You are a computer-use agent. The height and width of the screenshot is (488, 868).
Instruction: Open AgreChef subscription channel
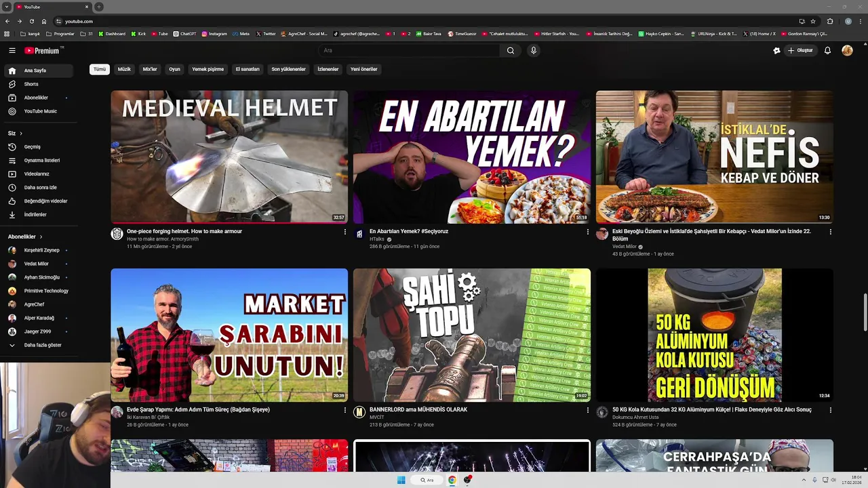point(38,304)
